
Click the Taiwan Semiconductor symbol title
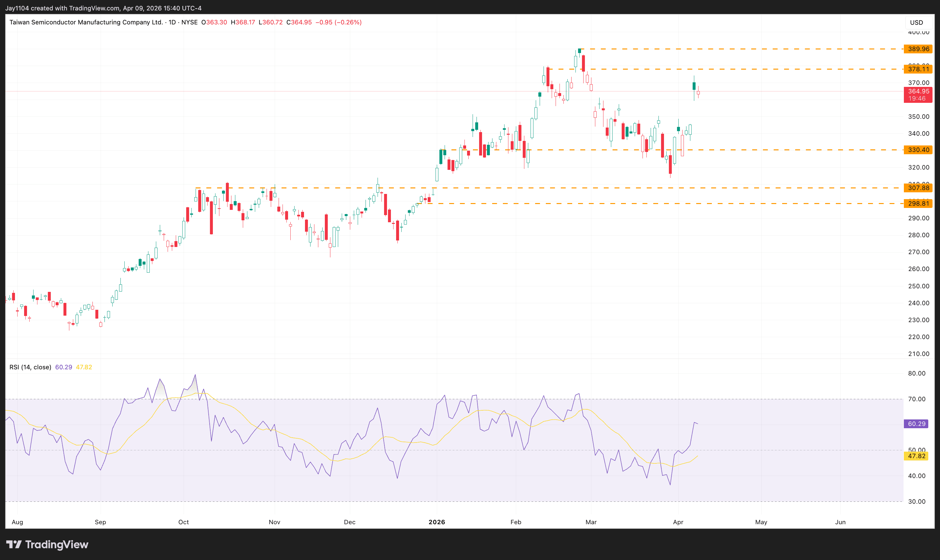[x=87, y=22]
